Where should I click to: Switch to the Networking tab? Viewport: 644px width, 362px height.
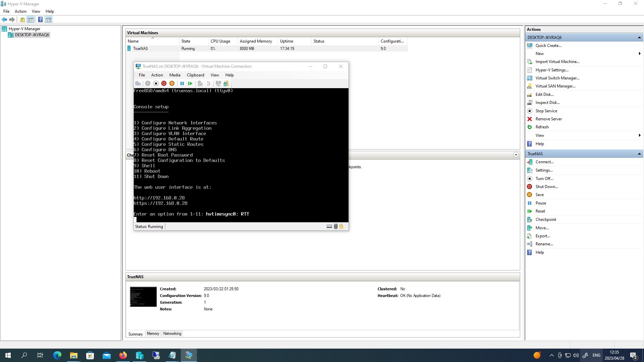pyautogui.click(x=172, y=334)
